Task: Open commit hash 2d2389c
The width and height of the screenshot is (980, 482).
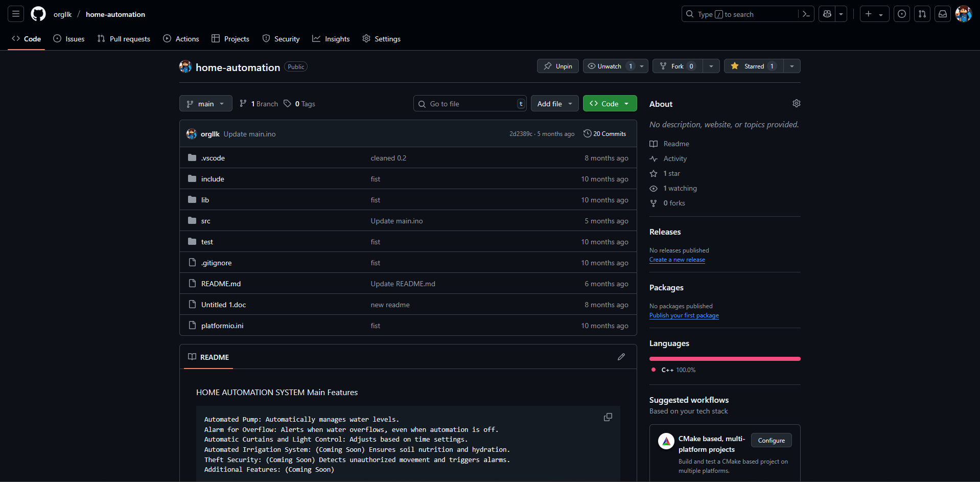Action: pyautogui.click(x=521, y=134)
